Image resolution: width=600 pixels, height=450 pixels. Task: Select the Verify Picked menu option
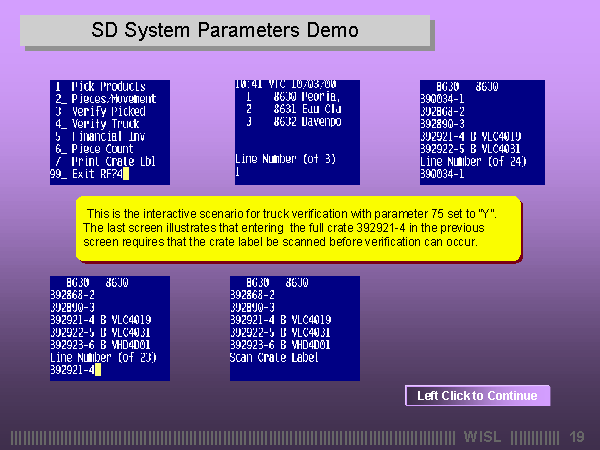pos(100,111)
